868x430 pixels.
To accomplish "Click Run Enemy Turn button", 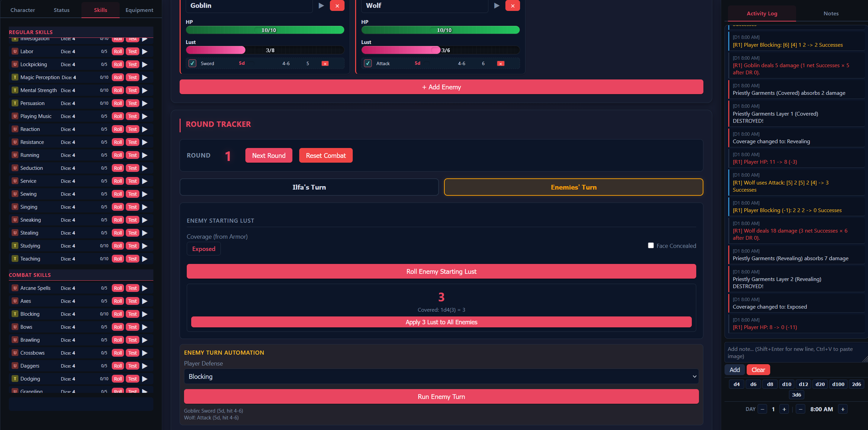I will (x=441, y=397).
